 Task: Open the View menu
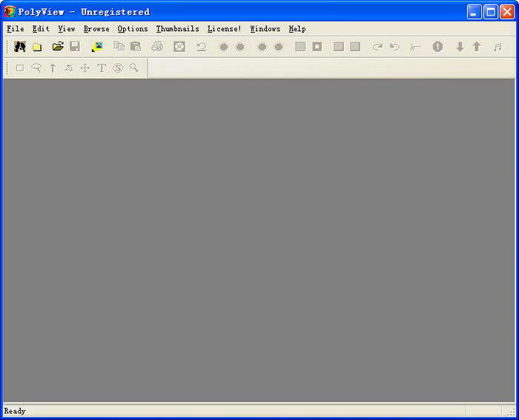coord(67,29)
